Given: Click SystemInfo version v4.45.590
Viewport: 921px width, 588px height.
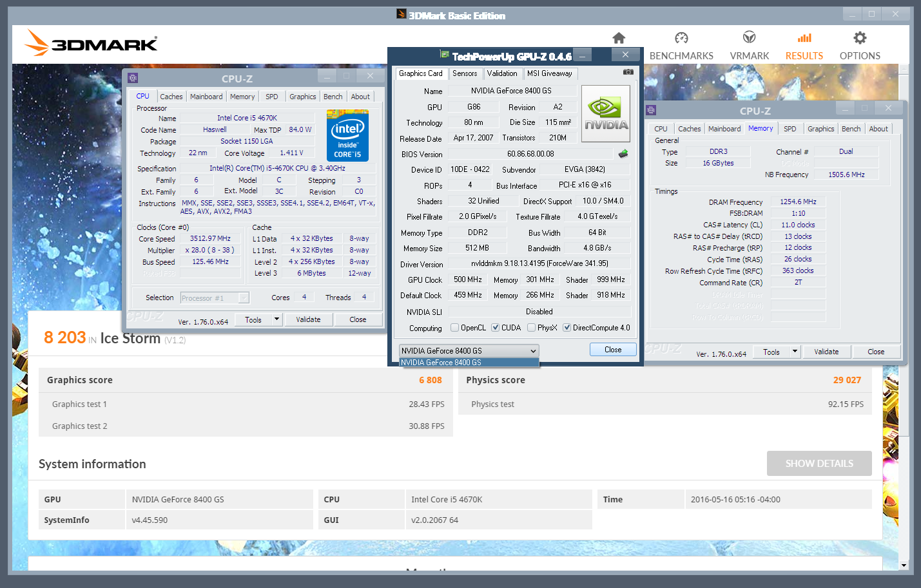Looking at the screenshot, I should point(150,520).
